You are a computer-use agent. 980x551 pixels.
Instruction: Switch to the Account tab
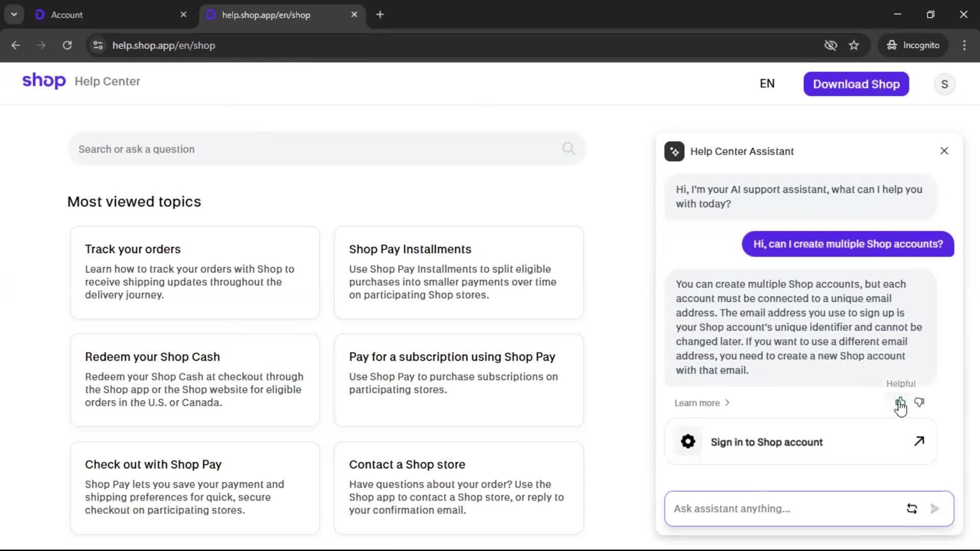tap(110, 15)
